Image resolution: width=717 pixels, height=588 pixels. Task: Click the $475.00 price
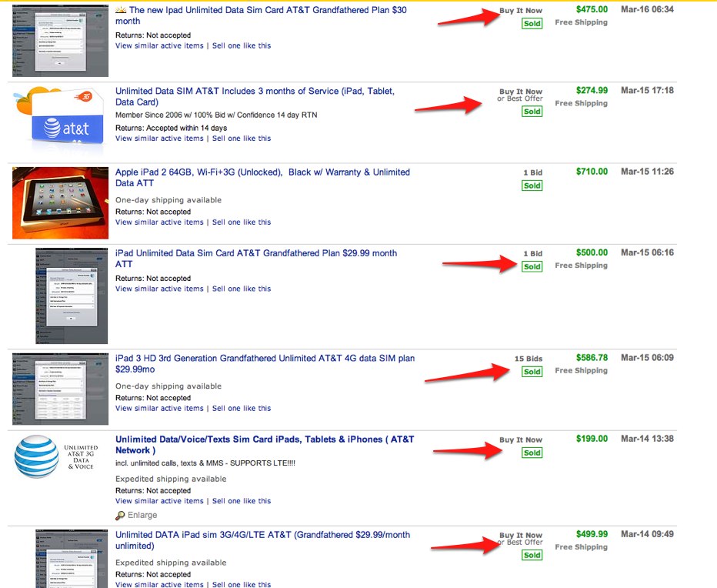click(592, 9)
